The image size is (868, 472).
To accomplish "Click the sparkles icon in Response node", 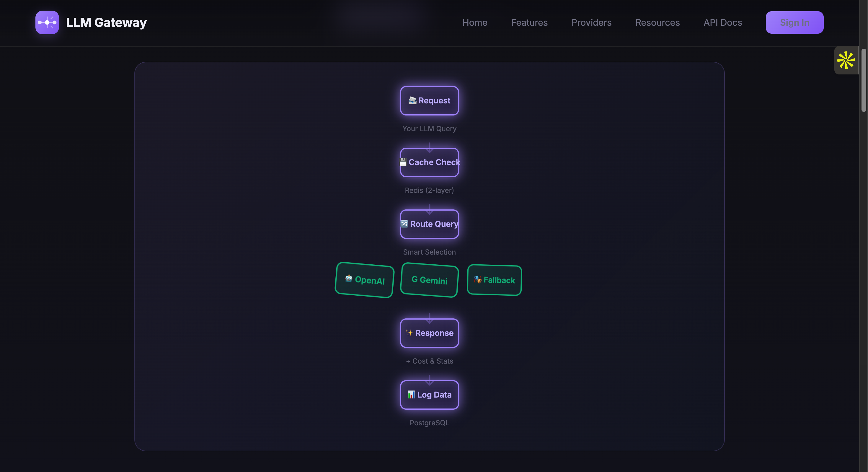I will point(409,333).
